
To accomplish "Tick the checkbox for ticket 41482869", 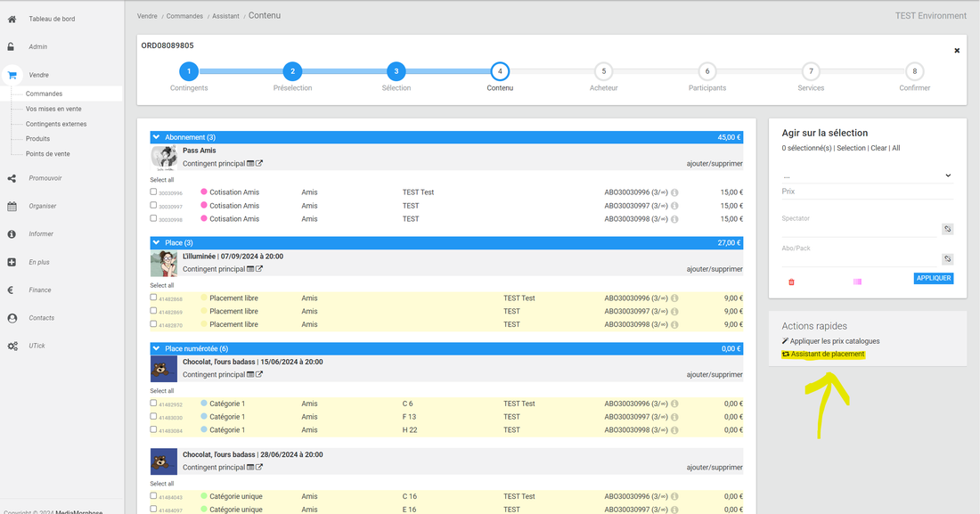I will tap(153, 311).
